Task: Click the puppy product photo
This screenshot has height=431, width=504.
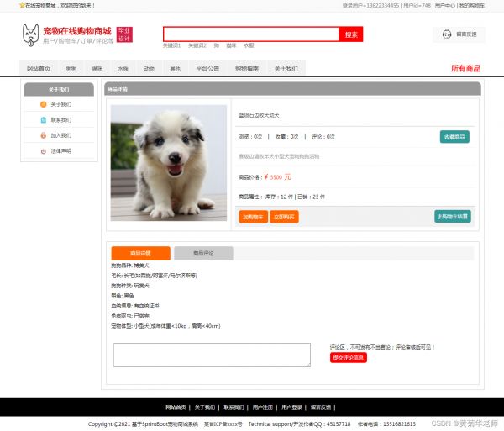Action: point(169,163)
